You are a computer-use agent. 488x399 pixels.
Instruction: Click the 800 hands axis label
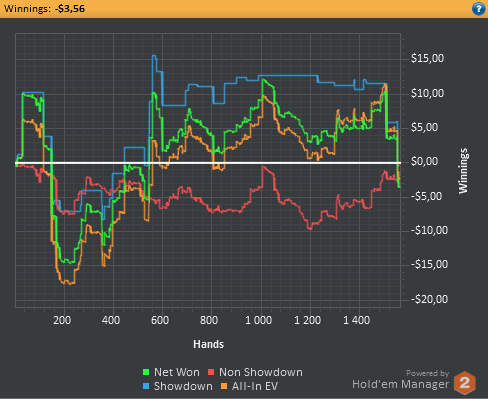pyautogui.click(x=209, y=320)
